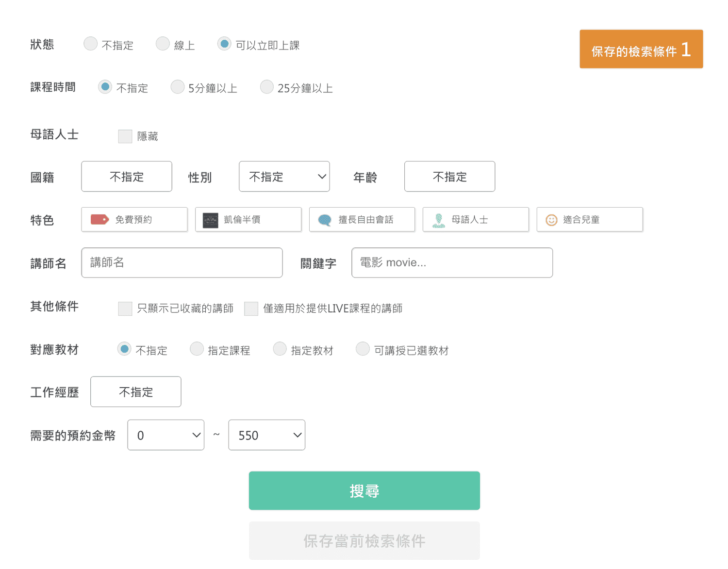Image resolution: width=728 pixels, height=569 pixels.
Task: Click the speech bubble icon for 擅長自由會話
Action: click(325, 220)
